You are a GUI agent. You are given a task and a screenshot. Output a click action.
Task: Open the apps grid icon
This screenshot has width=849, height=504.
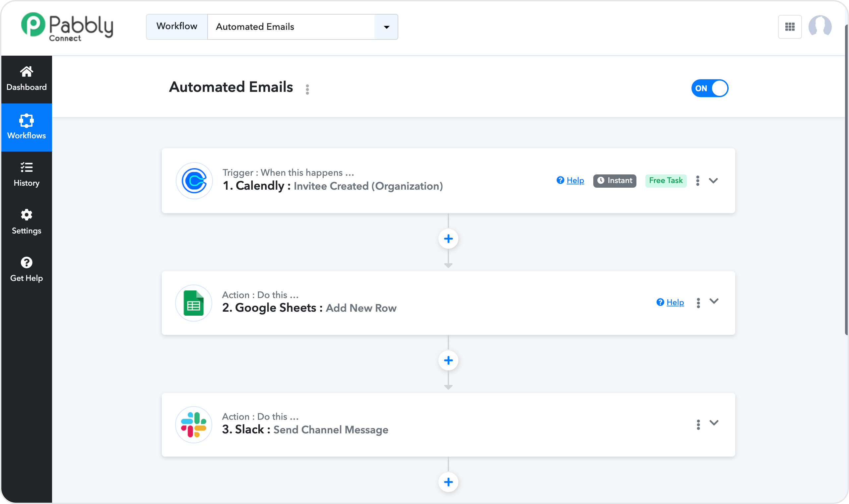[x=790, y=27]
